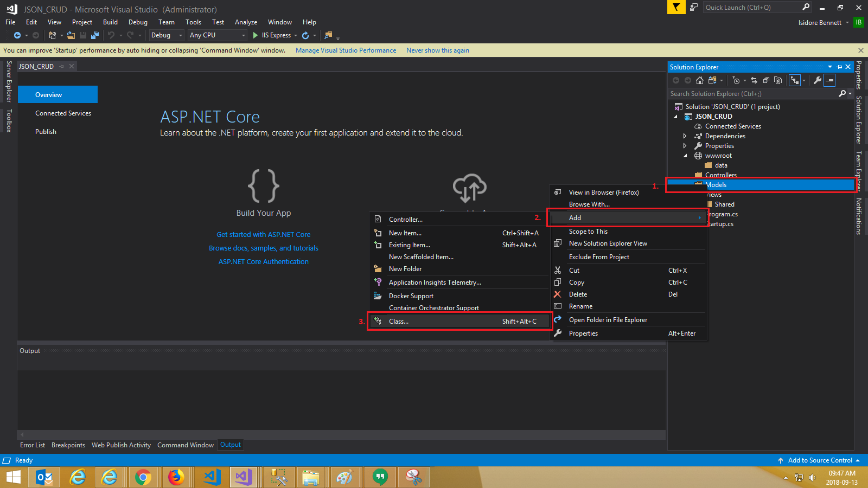Click Never show this again link
Screen dimensions: 868x488
[438, 50]
